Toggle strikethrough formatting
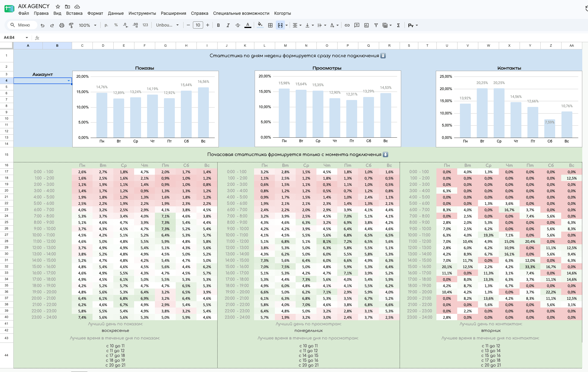This screenshot has width=588, height=372. (237, 25)
